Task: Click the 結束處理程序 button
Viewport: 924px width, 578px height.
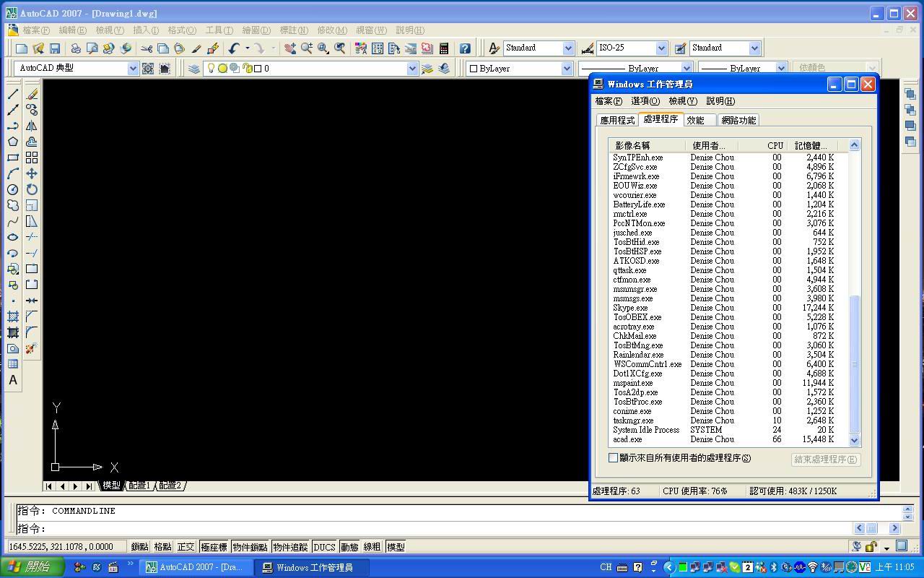Action: (x=825, y=460)
